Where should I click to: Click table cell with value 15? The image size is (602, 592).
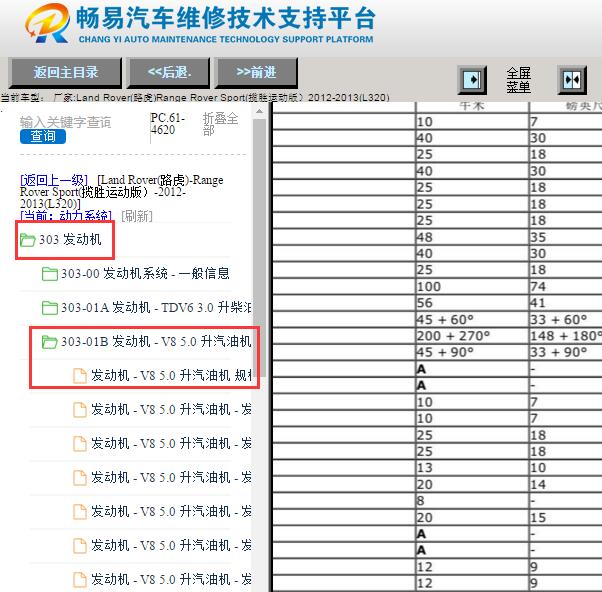pos(565,518)
